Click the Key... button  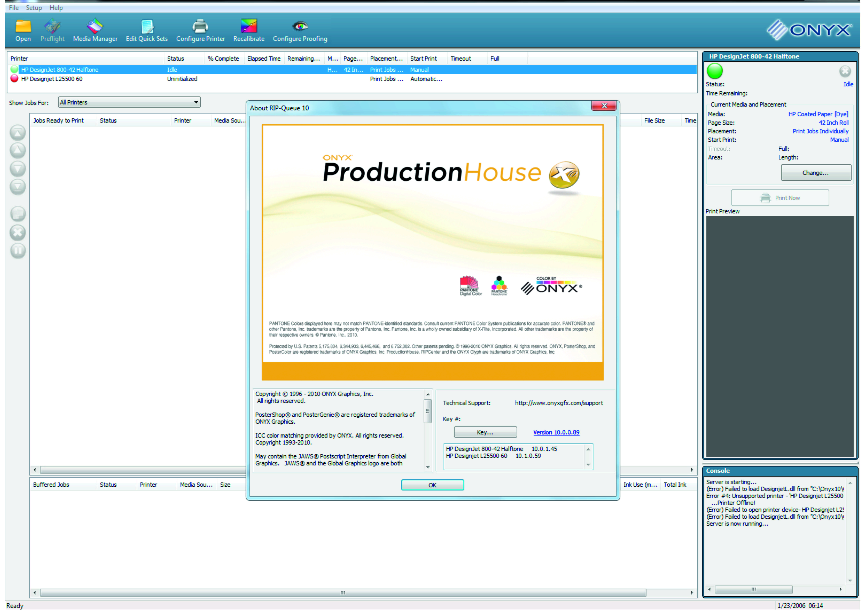tap(485, 432)
